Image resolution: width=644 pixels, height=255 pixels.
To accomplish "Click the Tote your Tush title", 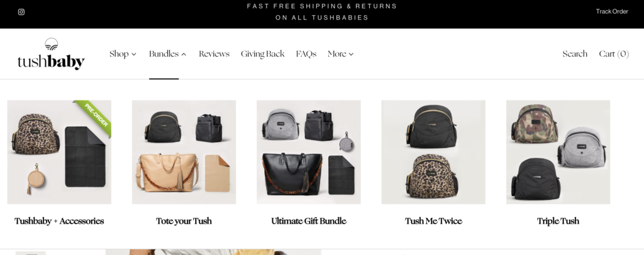I will (184, 221).
